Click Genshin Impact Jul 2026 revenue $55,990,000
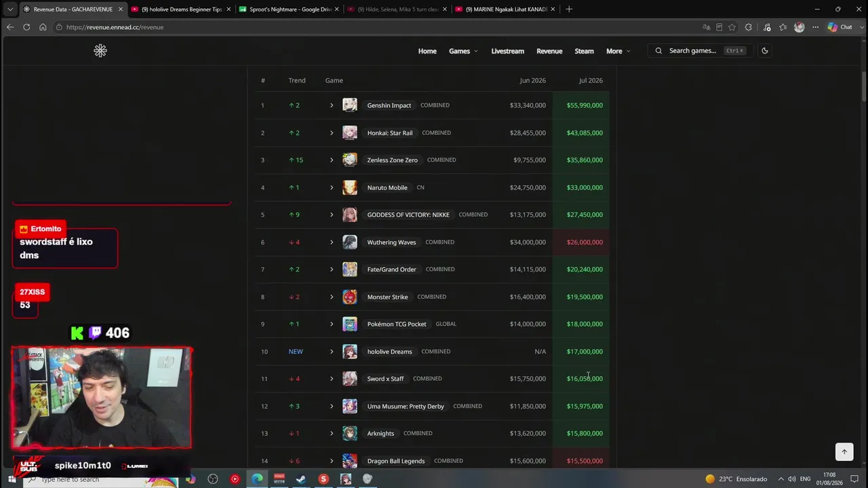The height and width of the screenshot is (488, 868). (x=585, y=106)
